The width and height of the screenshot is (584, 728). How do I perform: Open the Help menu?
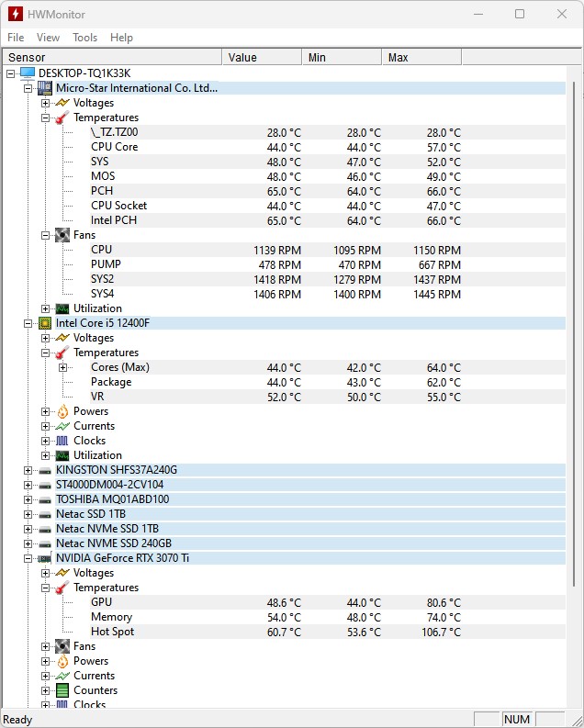121,37
